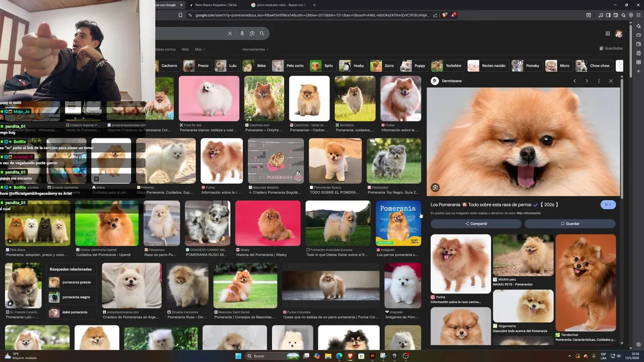Open the three-dot menu in preview panel
This screenshot has height=362, width=644.
coord(599,81)
